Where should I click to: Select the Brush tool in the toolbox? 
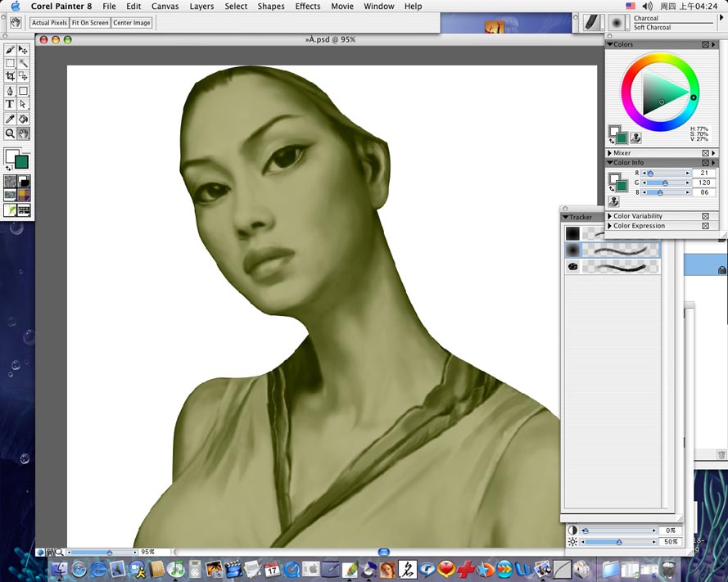(x=10, y=50)
